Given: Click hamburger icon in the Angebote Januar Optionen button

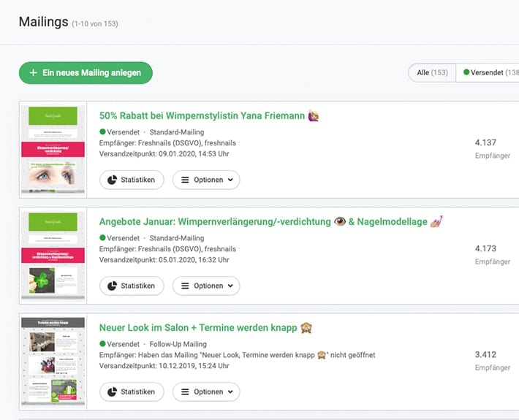Looking at the screenshot, I should 185,286.
